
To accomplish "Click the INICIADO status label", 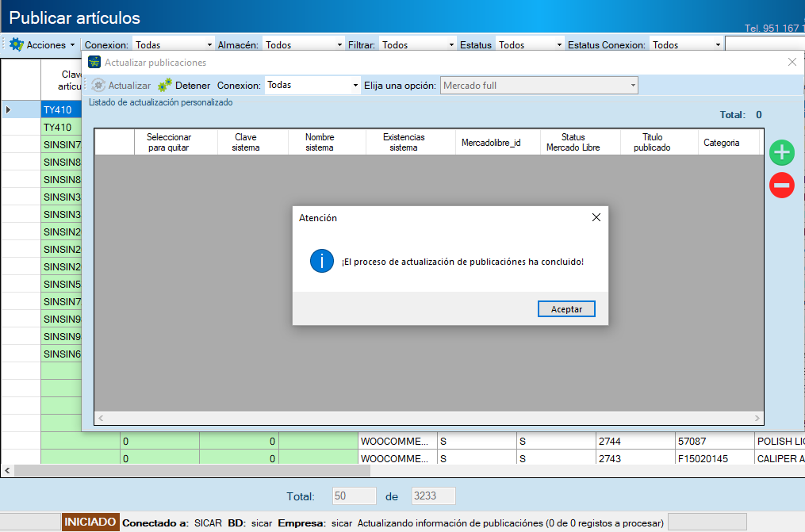I will coord(90,522).
